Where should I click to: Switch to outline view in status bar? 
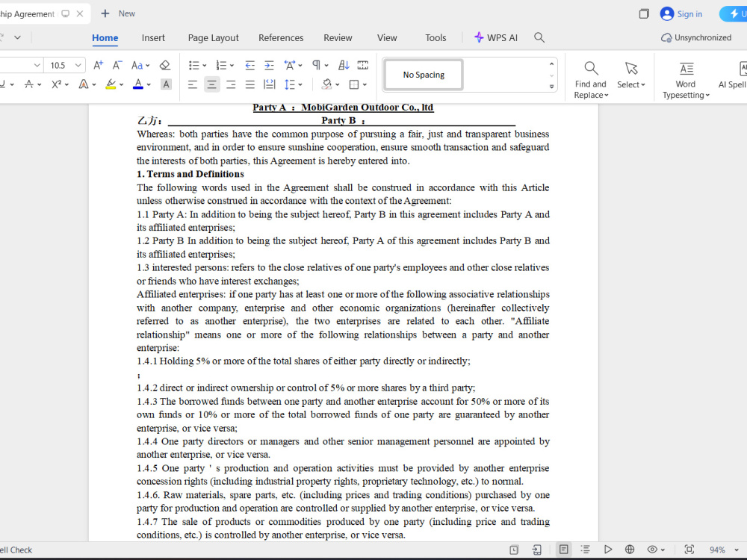pos(586,550)
